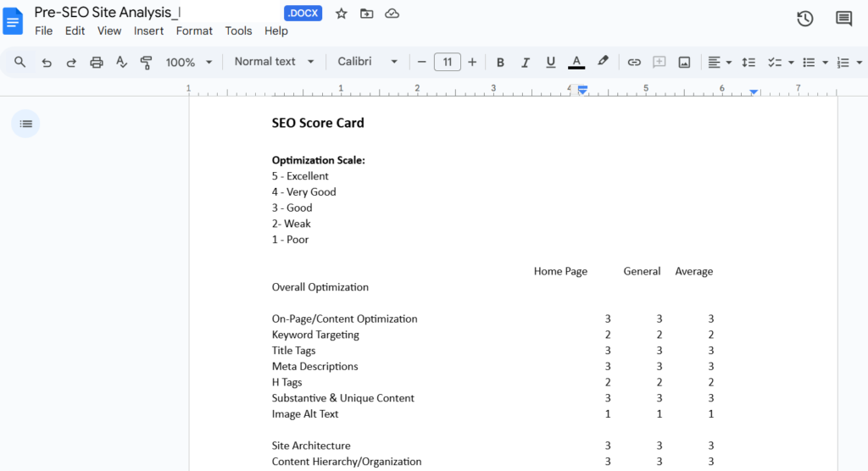Click the Print icon in toolbar
Screen dimensions: 868x471
(x=97, y=62)
